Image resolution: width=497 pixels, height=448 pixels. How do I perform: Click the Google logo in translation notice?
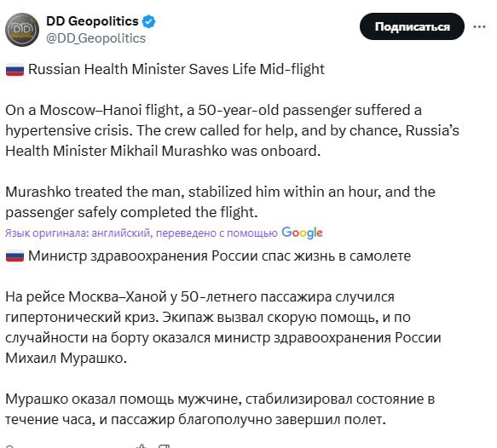pos(302,233)
